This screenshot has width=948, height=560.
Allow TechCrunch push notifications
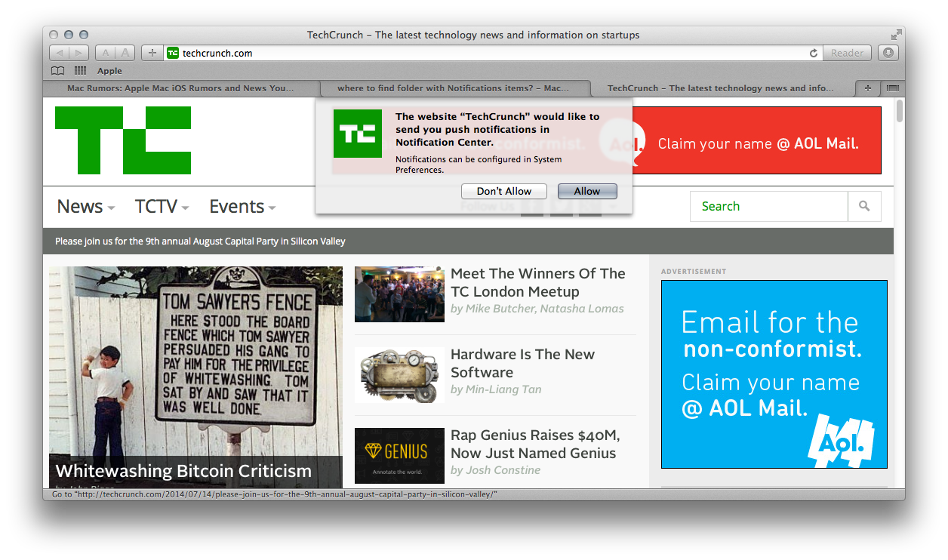587,192
